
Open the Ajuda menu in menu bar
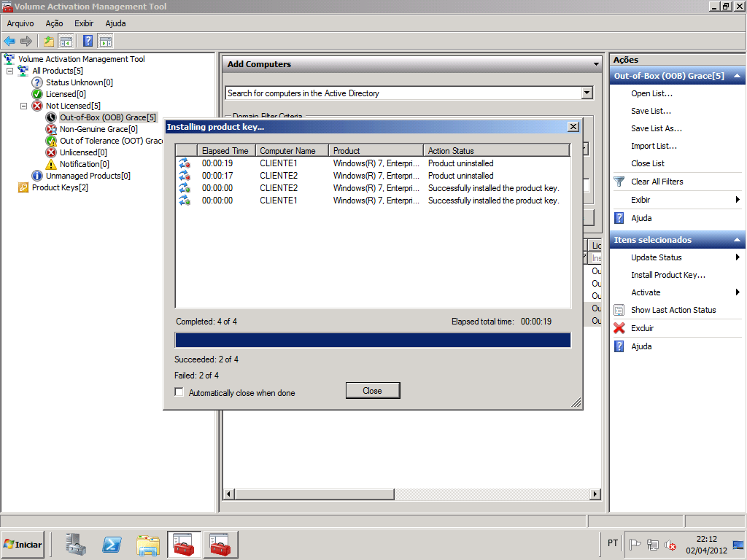pos(115,23)
